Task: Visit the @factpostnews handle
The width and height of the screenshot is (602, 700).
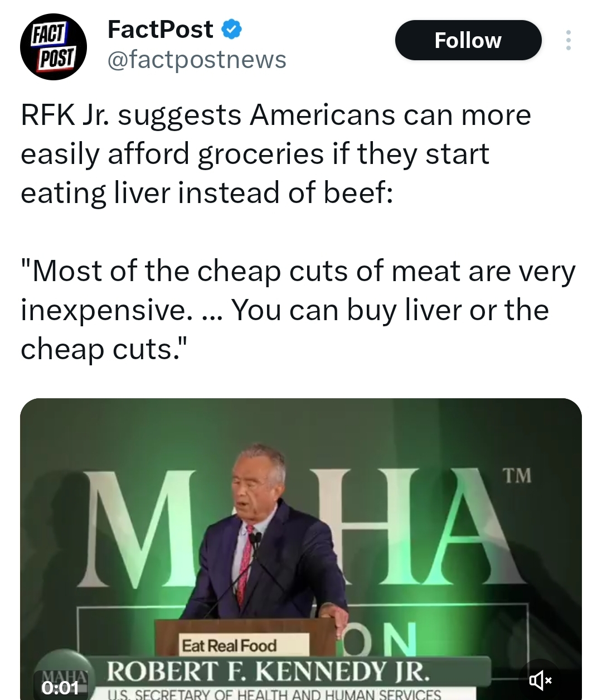Action: (196, 60)
